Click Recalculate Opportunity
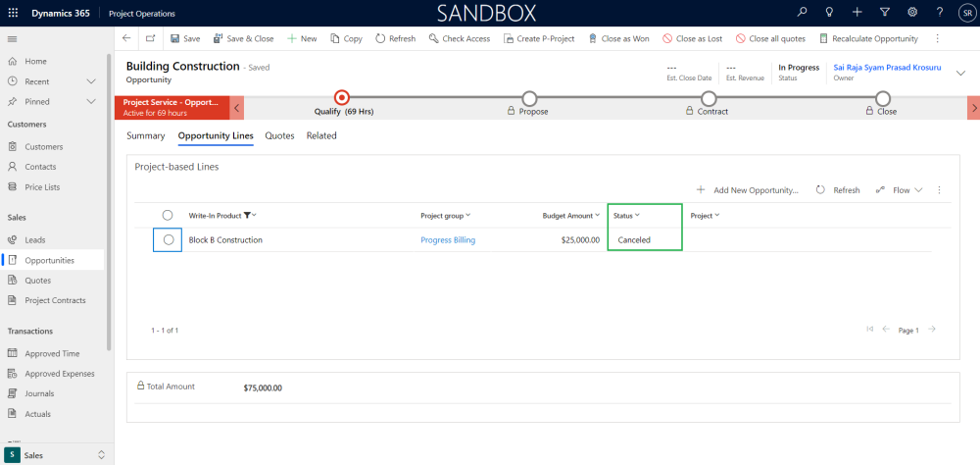Image resolution: width=980 pixels, height=465 pixels. point(868,39)
